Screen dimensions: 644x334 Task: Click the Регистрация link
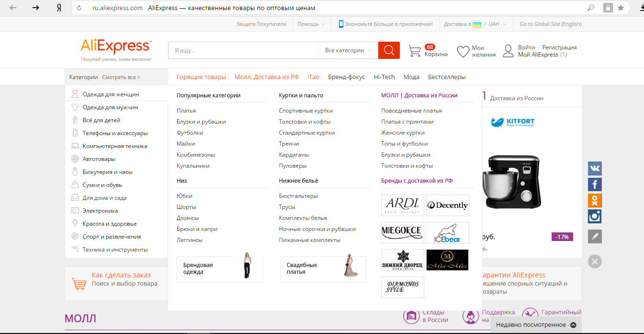(560, 47)
